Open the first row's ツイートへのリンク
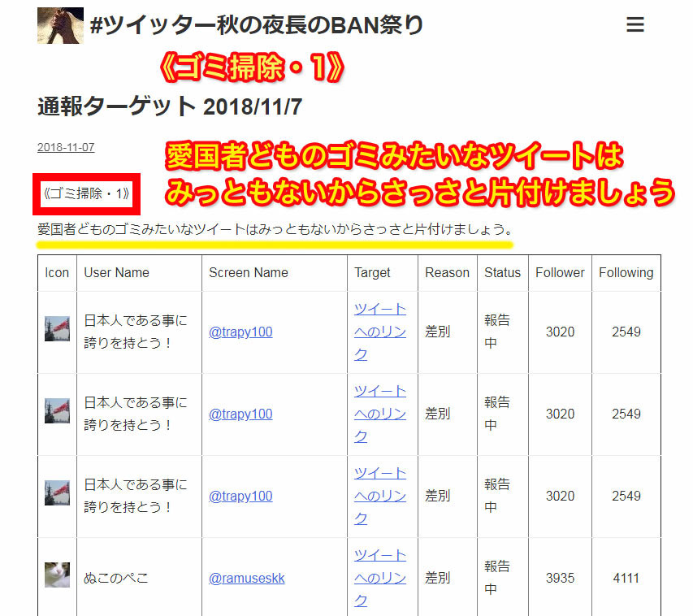Screen dimensions: 693x616 tap(380, 332)
